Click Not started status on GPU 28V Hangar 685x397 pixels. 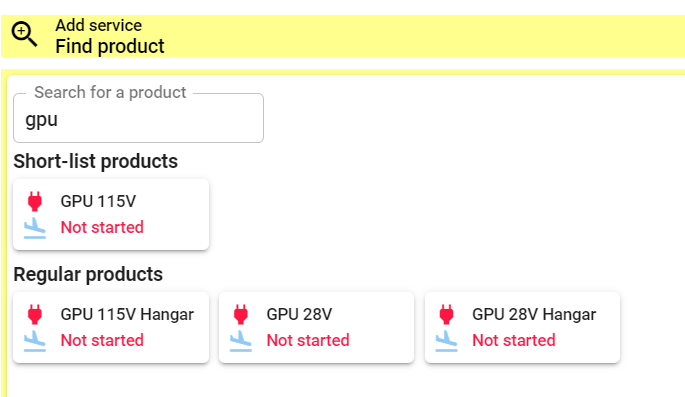514,340
